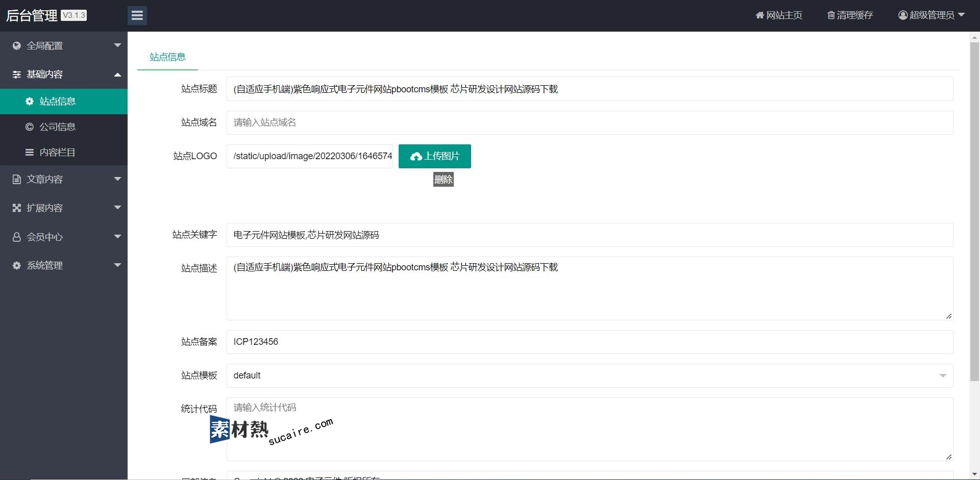Open 站点信息 in the sidebar
This screenshot has height=480, width=980.
(x=64, y=102)
